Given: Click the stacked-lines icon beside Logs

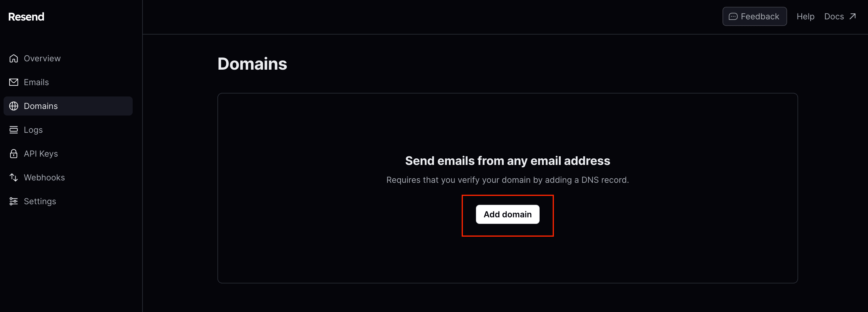Looking at the screenshot, I should point(13,130).
